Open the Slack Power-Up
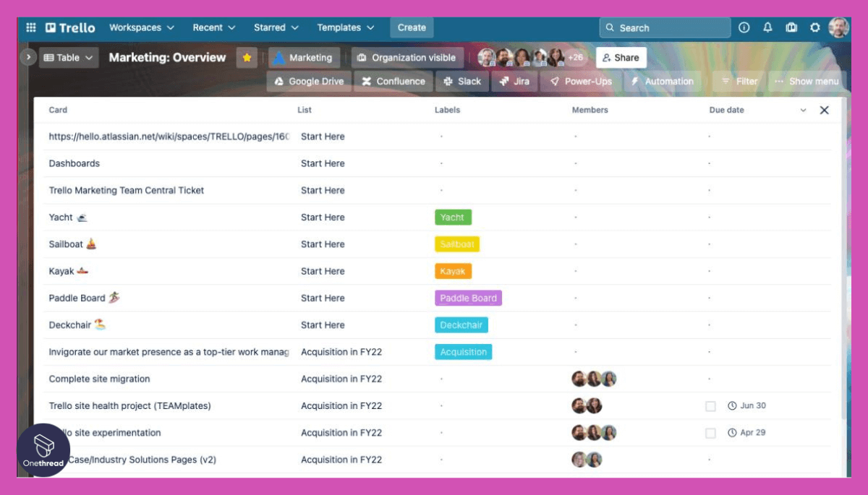Viewport: 868px width, 495px height. pyautogui.click(x=461, y=81)
